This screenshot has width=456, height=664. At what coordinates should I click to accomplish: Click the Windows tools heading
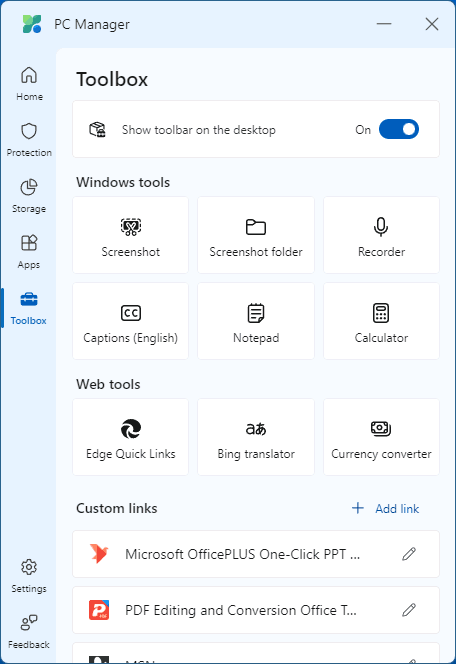(x=123, y=183)
